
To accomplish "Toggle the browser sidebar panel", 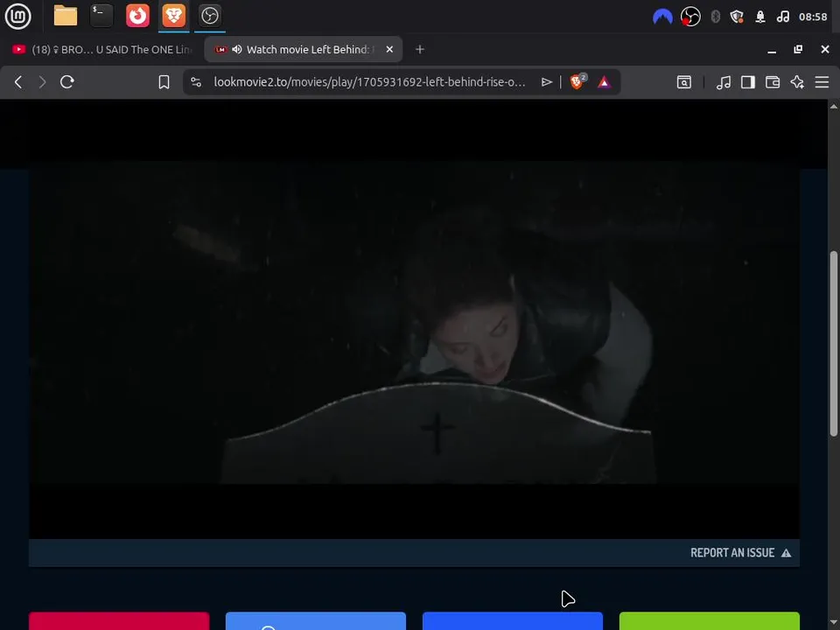I will pyautogui.click(x=748, y=82).
